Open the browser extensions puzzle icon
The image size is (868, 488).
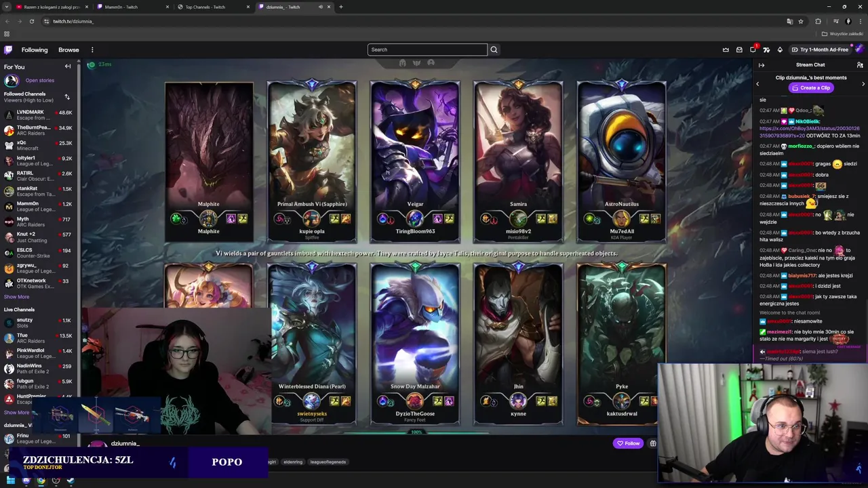coord(818,21)
